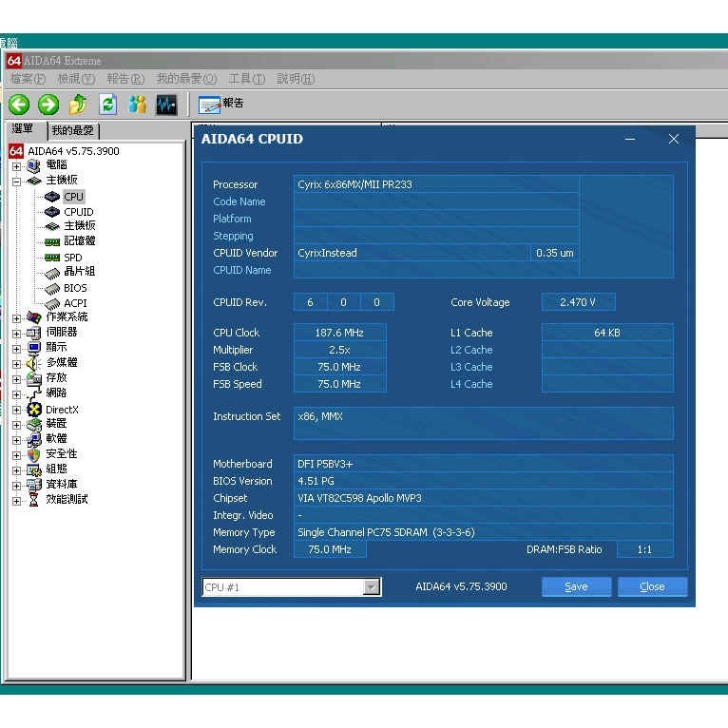The image size is (728, 728).
Task: Click the 軟體 software icon
Action: (x=33, y=439)
